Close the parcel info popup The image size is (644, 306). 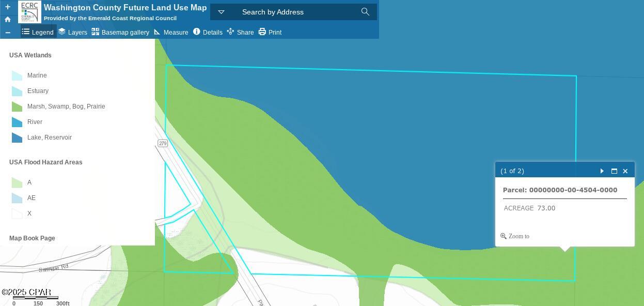tap(625, 171)
